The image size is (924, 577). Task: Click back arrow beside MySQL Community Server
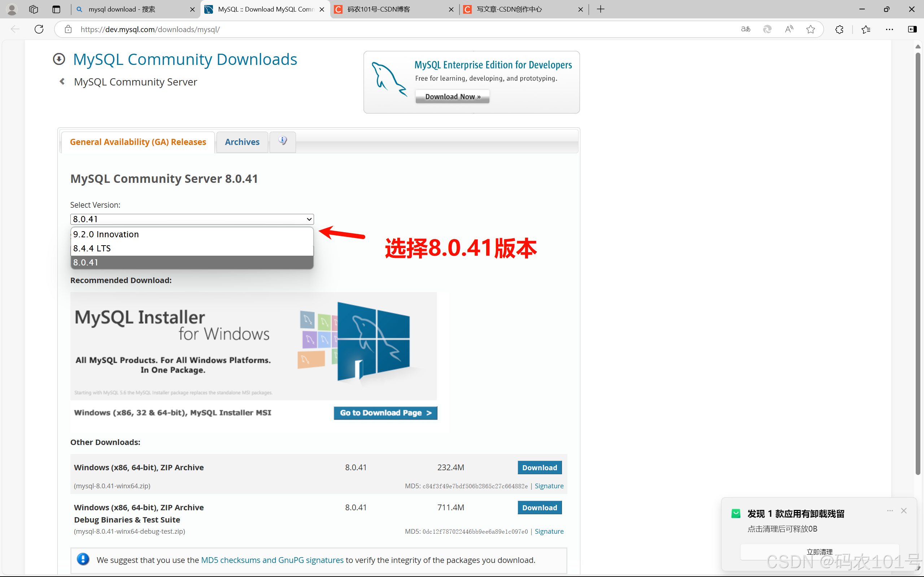(x=62, y=81)
